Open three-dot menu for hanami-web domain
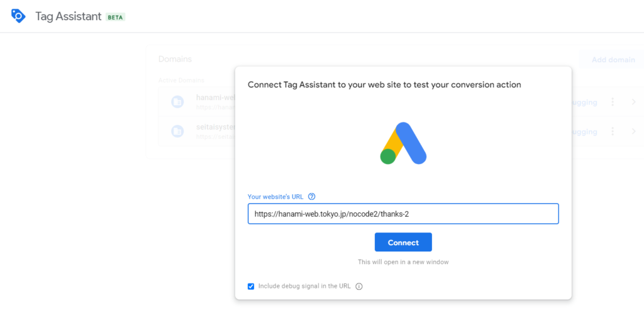 613,102
